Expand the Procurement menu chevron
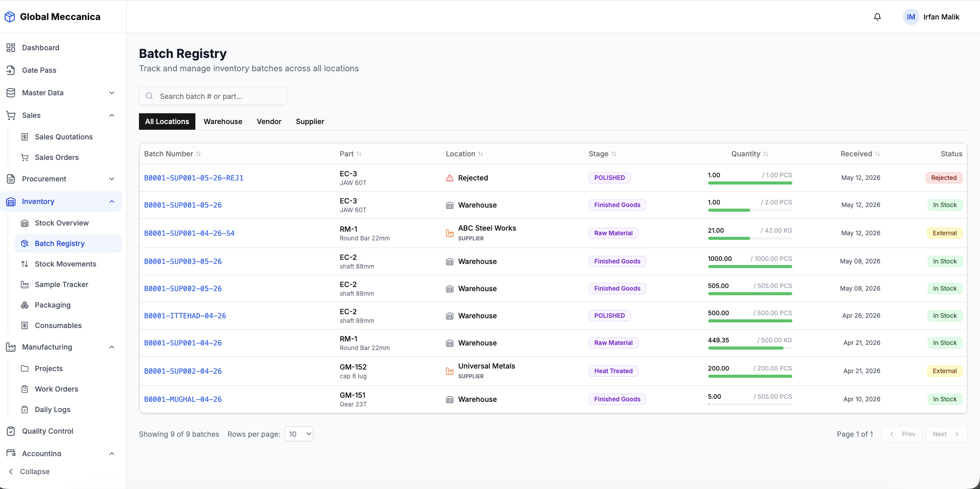The height and width of the screenshot is (489, 980). [x=112, y=179]
